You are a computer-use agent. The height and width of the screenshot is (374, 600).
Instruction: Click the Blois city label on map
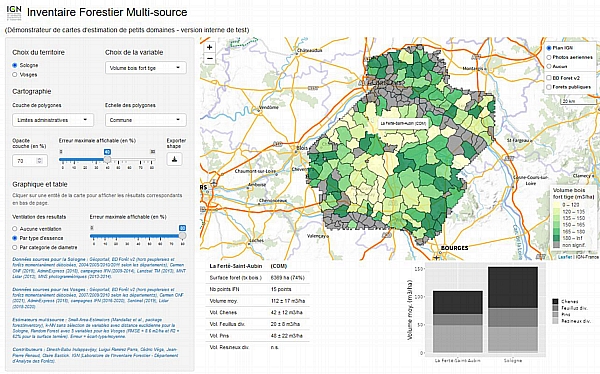(x=302, y=147)
